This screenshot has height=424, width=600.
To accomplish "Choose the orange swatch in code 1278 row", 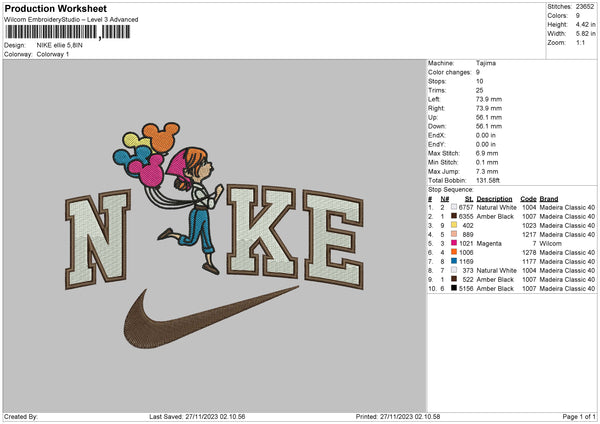I will [454, 252].
